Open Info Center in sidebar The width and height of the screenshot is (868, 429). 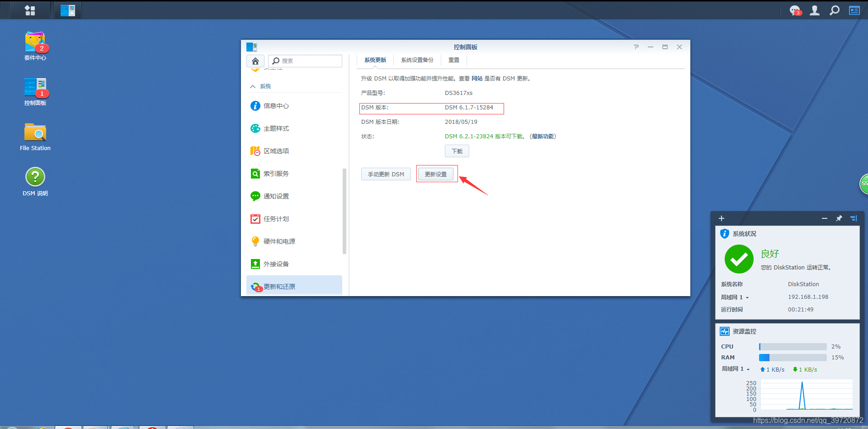tap(294, 106)
